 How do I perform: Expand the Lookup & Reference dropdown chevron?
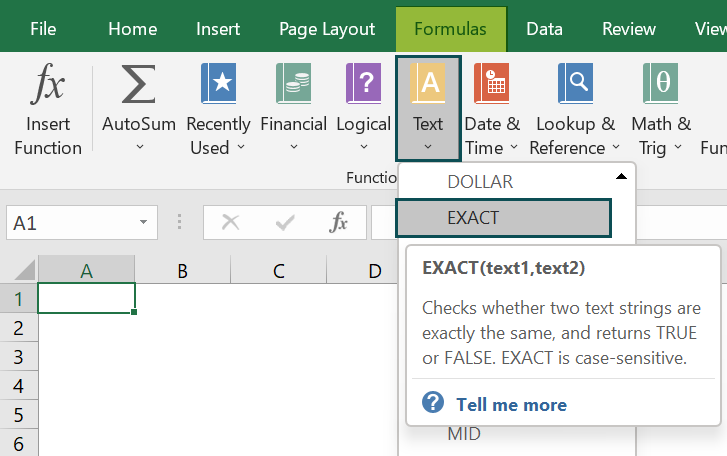coord(616,147)
